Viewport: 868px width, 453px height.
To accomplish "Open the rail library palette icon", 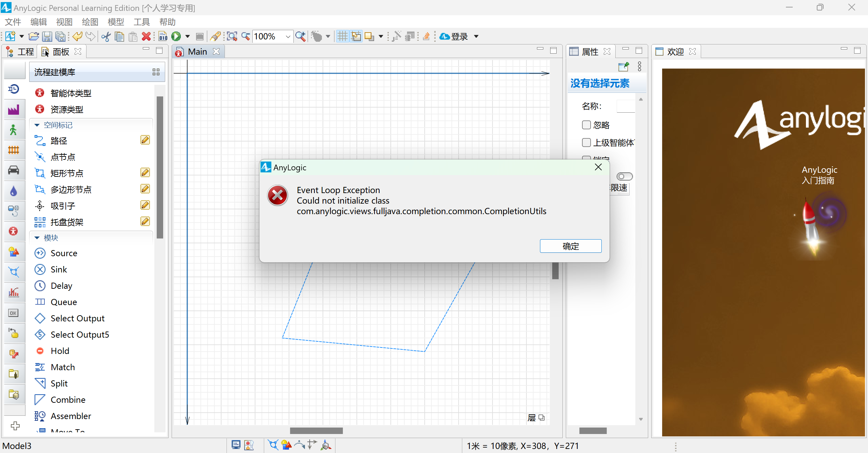I will tap(14, 150).
